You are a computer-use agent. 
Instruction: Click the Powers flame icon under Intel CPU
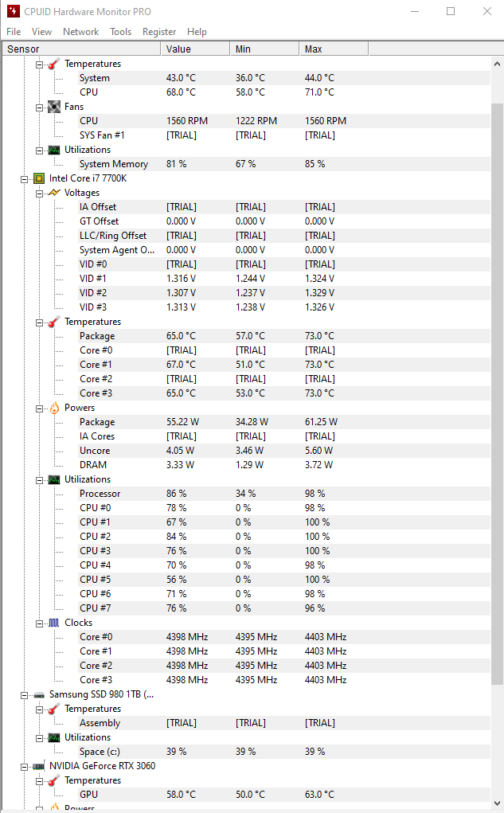(x=54, y=408)
